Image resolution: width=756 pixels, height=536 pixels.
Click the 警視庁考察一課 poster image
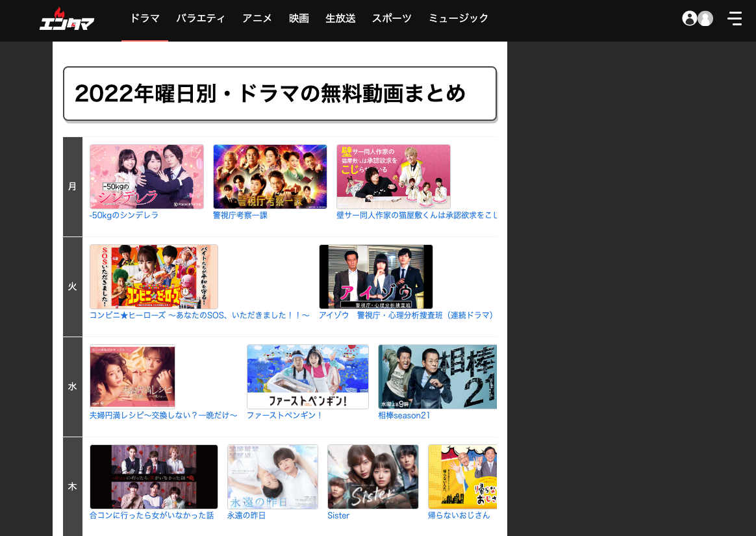click(x=270, y=177)
